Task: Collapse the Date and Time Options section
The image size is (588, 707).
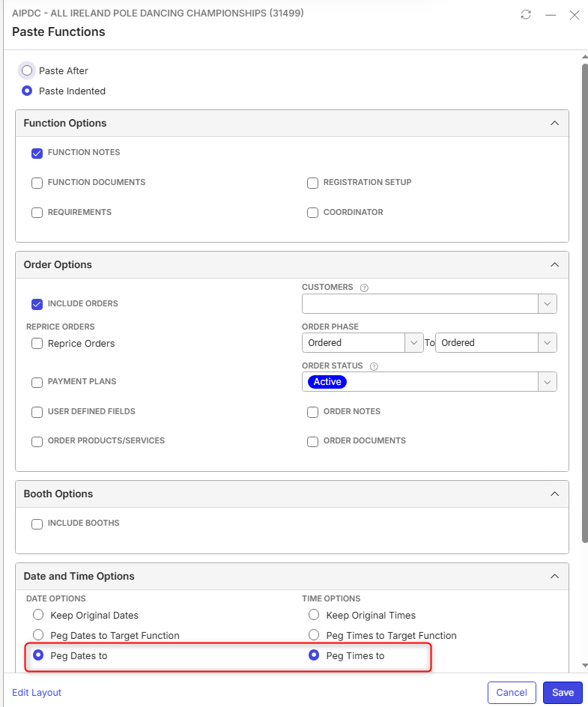Action: 554,576
